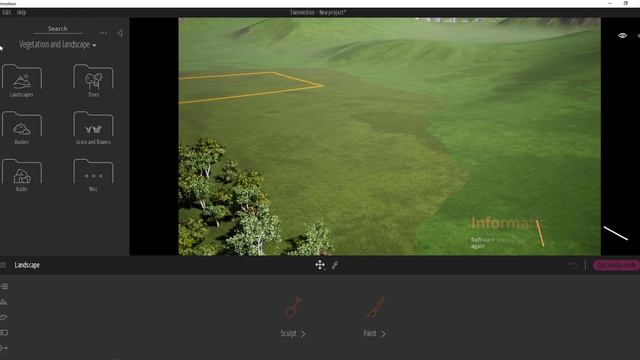The width and height of the screenshot is (640, 360).
Task: Open the Edit menu
Action: coord(7,13)
